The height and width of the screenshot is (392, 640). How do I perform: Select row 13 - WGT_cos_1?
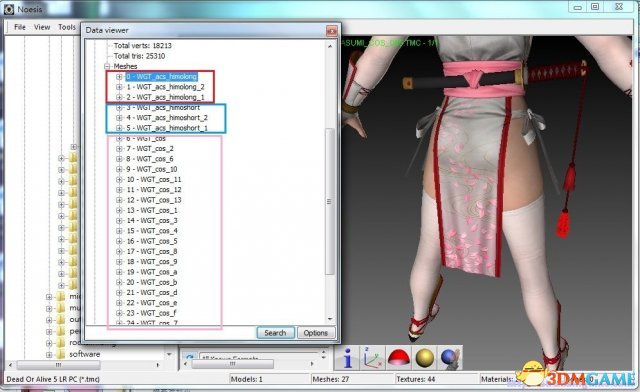pos(151,210)
